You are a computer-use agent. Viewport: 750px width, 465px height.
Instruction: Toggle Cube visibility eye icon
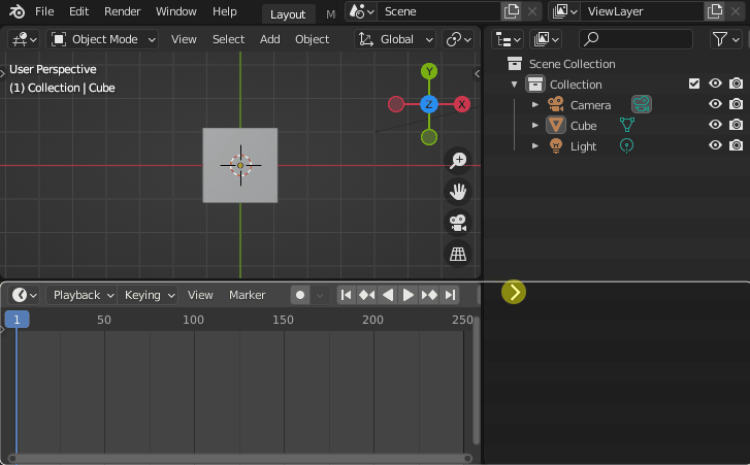point(715,125)
